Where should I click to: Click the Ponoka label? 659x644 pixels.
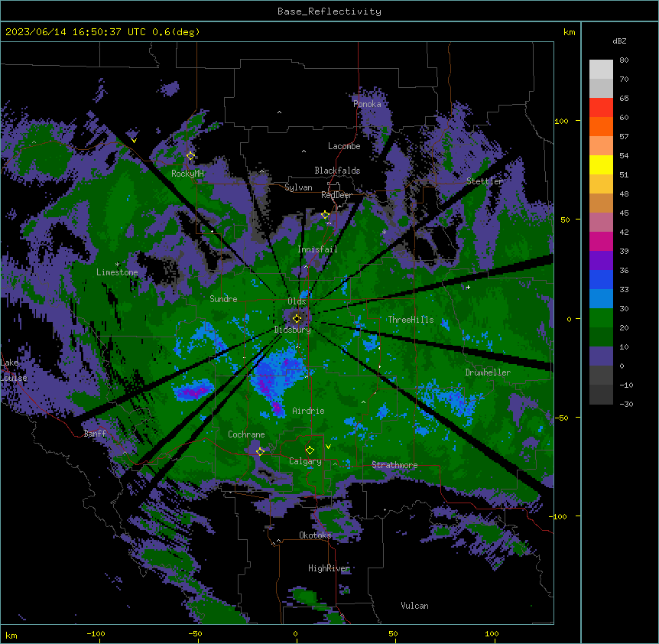[367, 104]
